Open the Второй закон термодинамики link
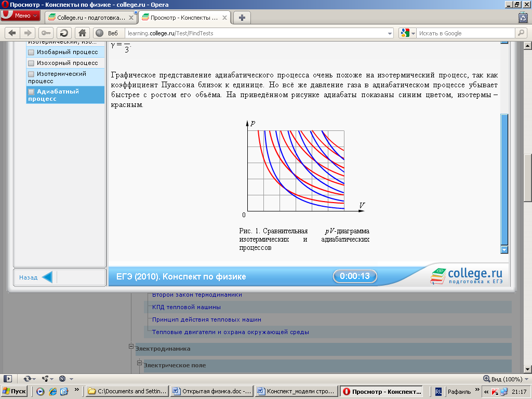Image resolution: width=532 pixels, height=399 pixels. coord(197,295)
